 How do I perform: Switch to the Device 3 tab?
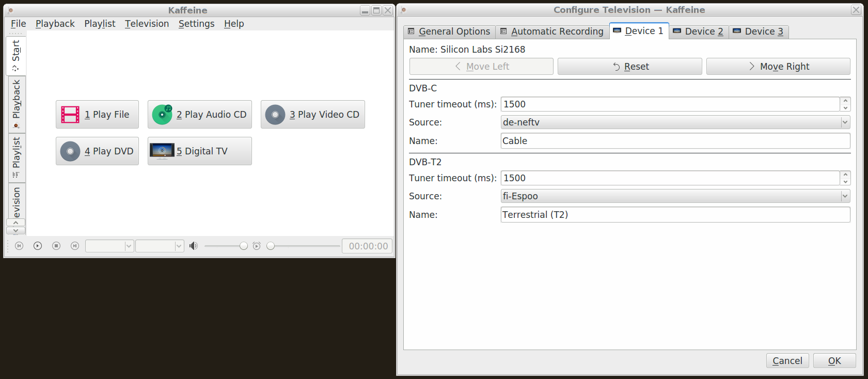pyautogui.click(x=759, y=31)
